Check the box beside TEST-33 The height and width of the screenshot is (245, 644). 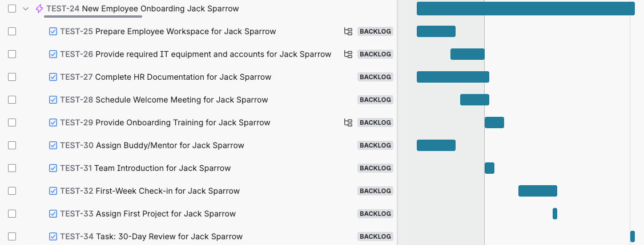tap(12, 214)
